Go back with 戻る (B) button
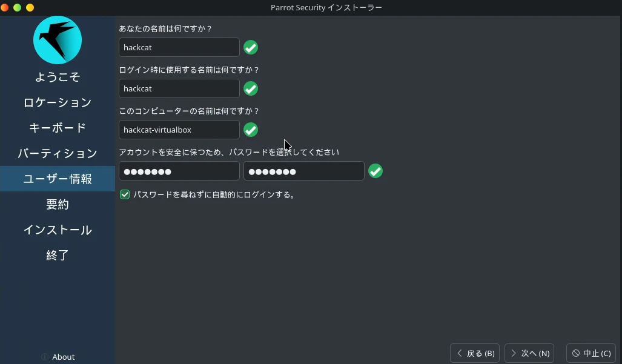 click(475, 353)
